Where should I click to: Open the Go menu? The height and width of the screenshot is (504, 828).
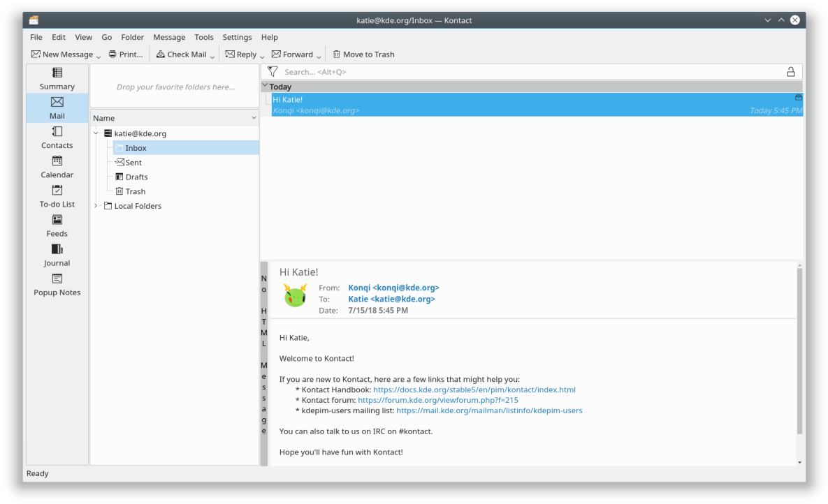(107, 37)
